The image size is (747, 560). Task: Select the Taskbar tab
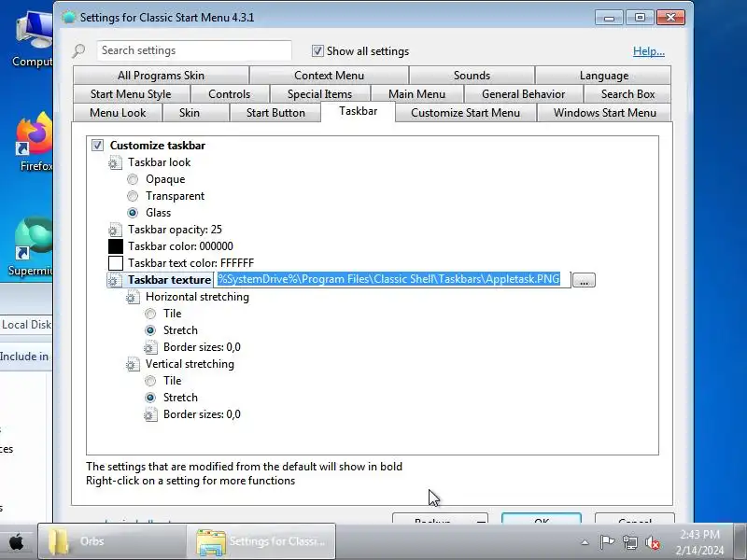pos(359,111)
